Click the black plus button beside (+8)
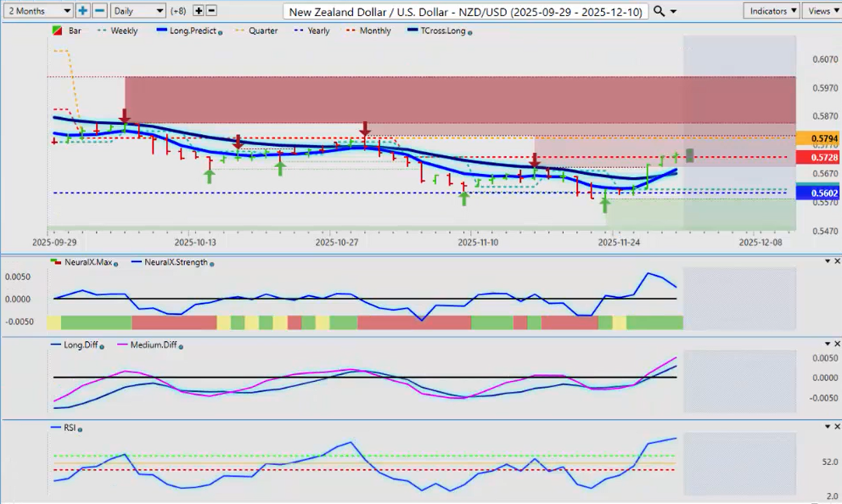 [199, 11]
